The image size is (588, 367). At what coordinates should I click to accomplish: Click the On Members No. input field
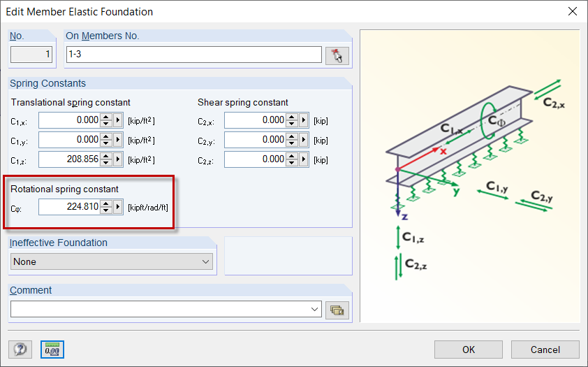pyautogui.click(x=194, y=55)
